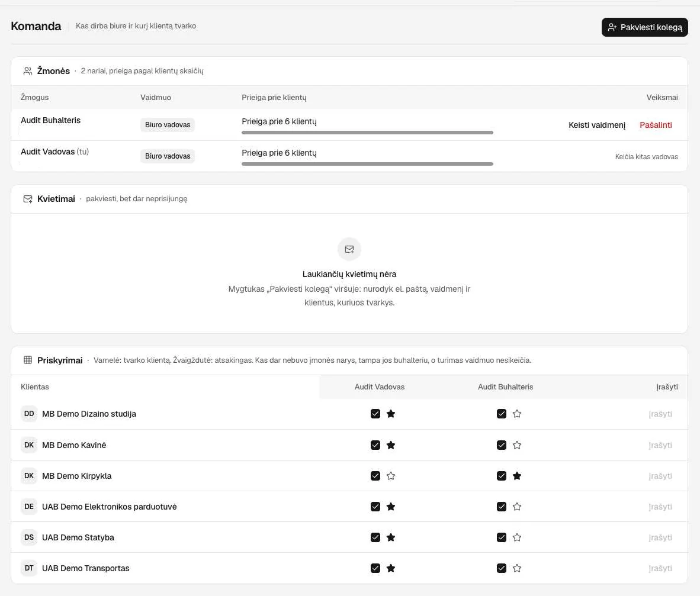Click Įrašyti for UAB Demo Statyba

pos(660,537)
